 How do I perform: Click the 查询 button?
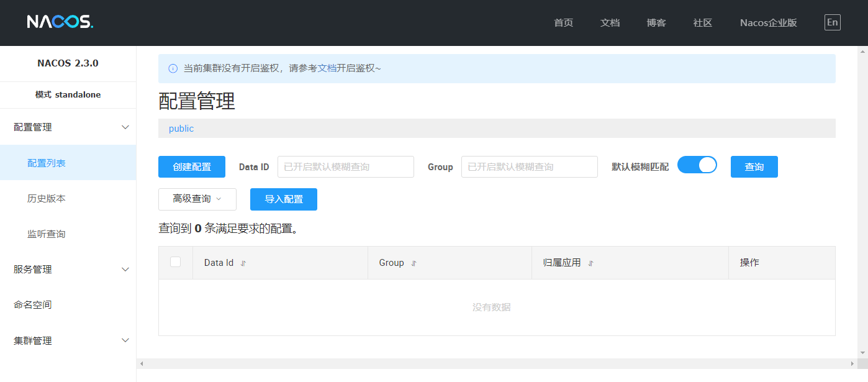pos(754,167)
